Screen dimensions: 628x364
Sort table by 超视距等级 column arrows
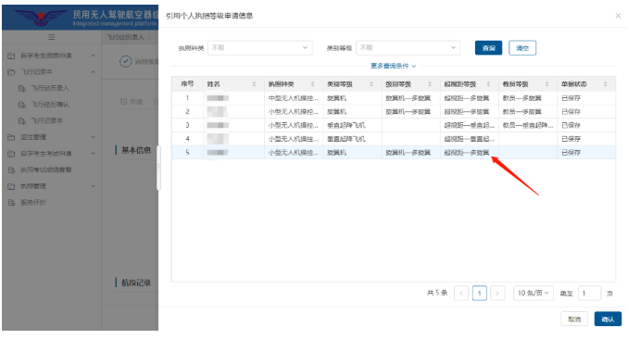(x=488, y=84)
